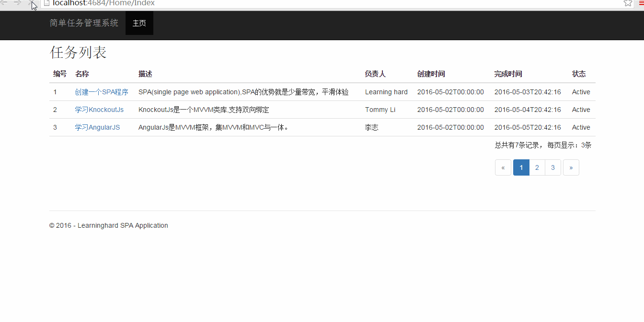The image size is (644, 322).
Task: Click finish time 2016-05-04T20:42:16
Action: pos(528,110)
